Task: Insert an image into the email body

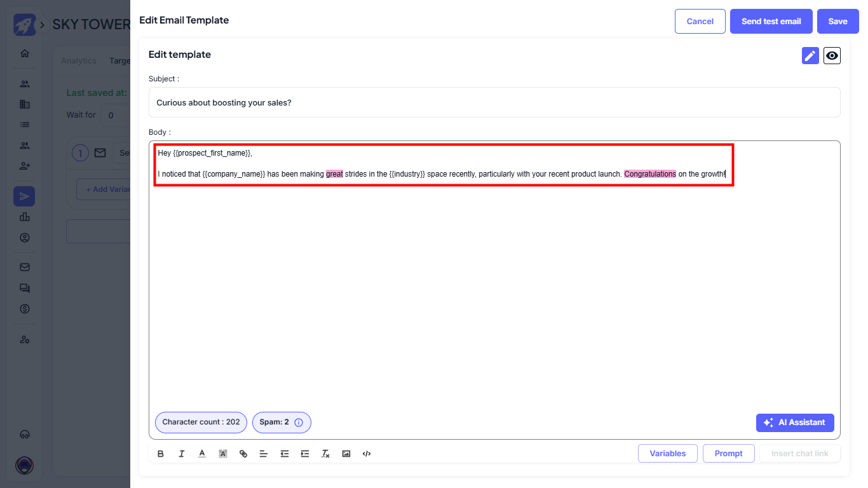Action: pos(346,454)
